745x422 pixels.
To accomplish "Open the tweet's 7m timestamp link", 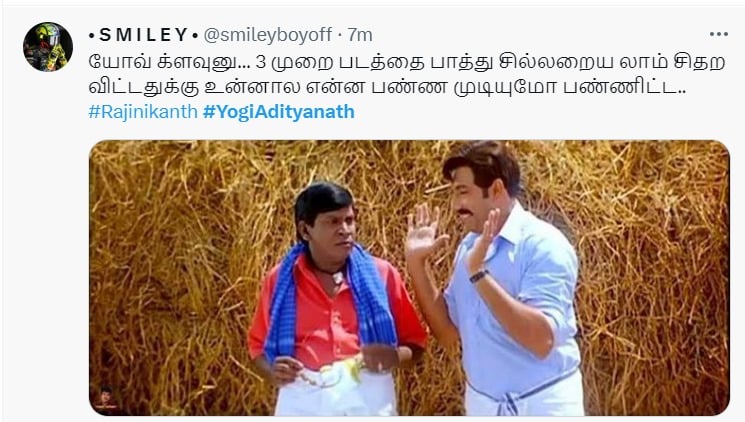I will [360, 35].
